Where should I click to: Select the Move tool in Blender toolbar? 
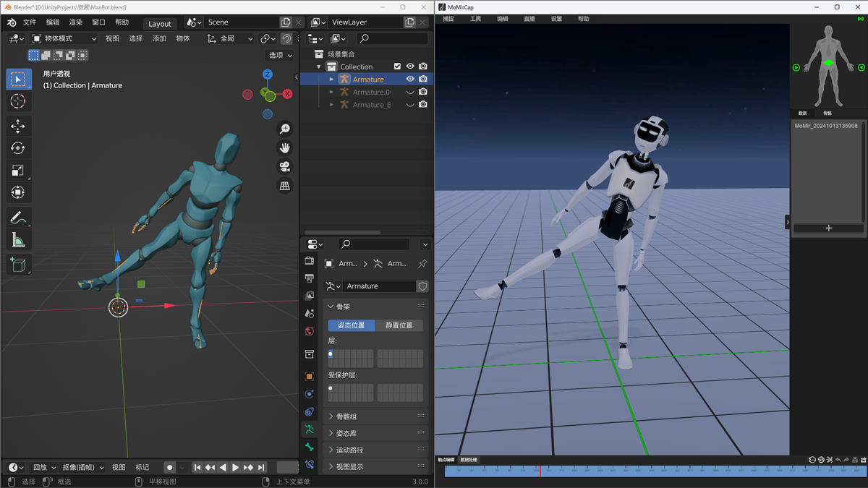19,125
